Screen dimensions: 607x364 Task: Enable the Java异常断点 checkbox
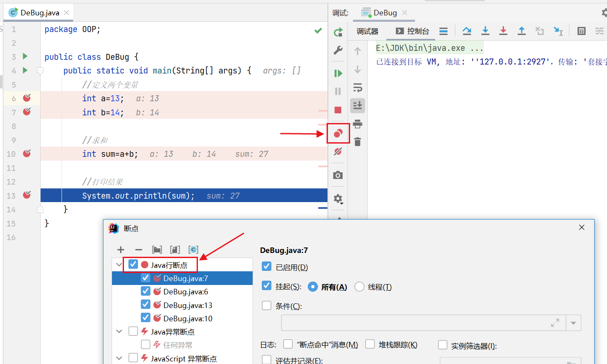(133, 331)
